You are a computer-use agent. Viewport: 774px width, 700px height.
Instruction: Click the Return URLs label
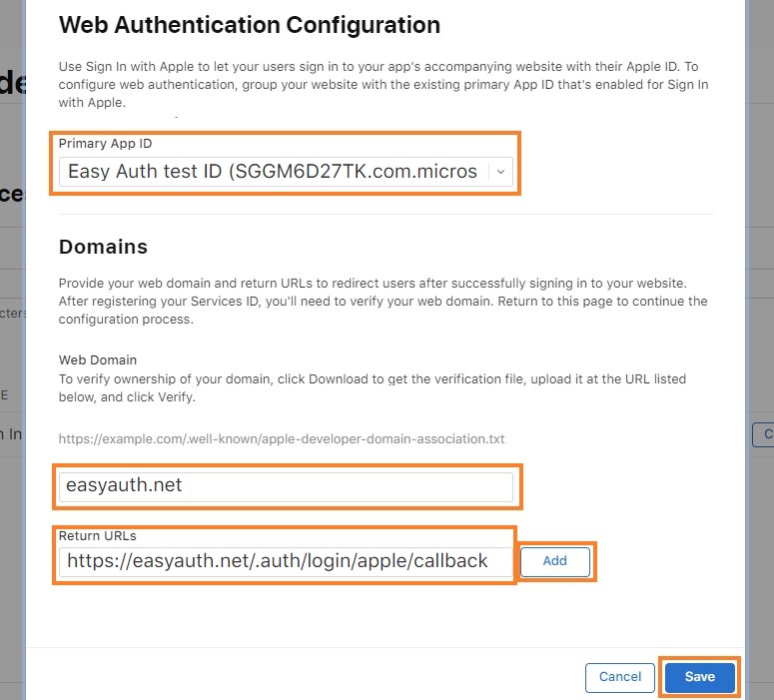[x=97, y=535]
